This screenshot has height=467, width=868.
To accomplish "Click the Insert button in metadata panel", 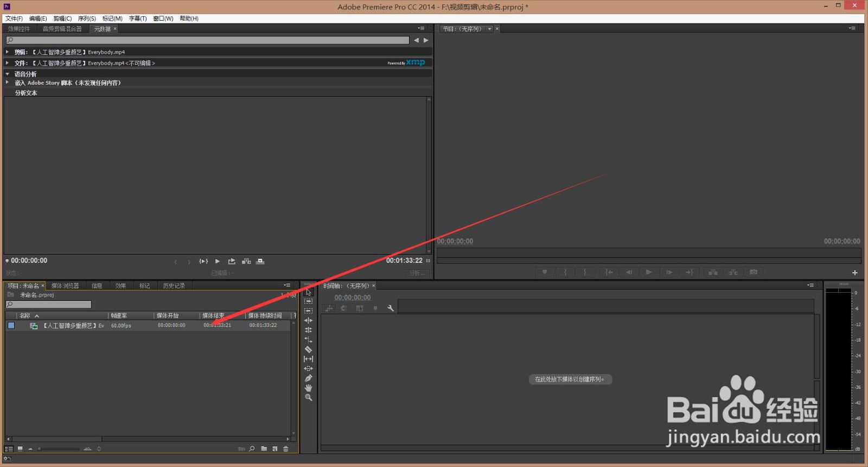I will point(246,261).
